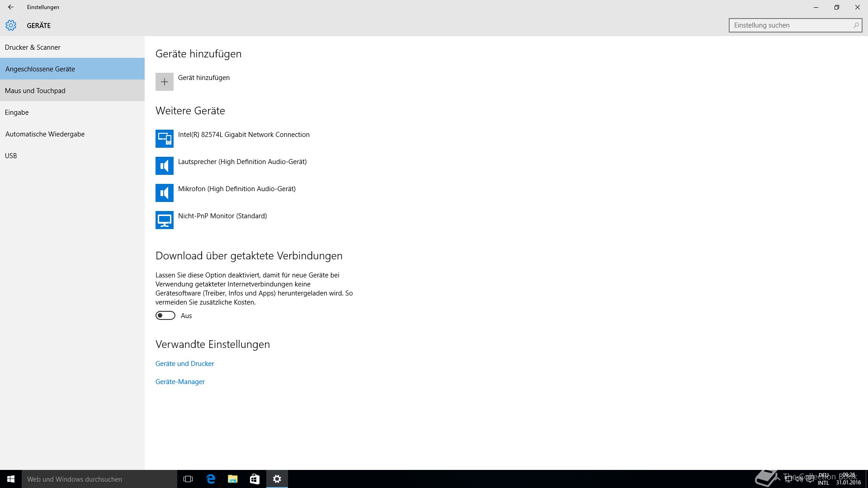This screenshot has height=488, width=868.
Task: Open the volume icon in the system tray
Action: coord(799,479)
